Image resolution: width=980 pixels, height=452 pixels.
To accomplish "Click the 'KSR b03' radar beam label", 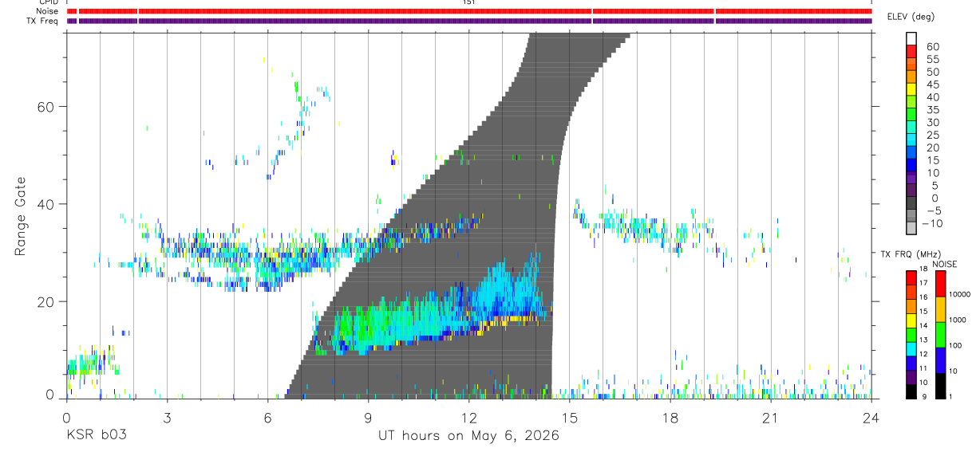I will (x=96, y=436).
